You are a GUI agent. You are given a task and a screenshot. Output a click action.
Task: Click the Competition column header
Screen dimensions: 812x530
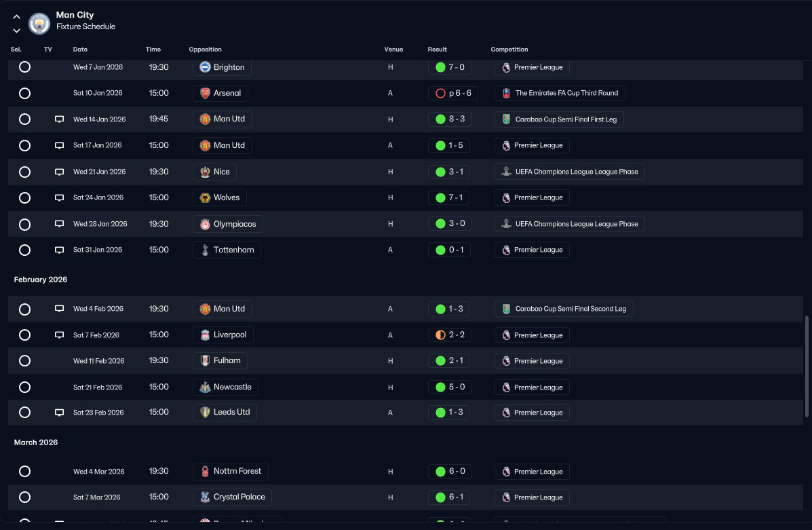point(509,50)
